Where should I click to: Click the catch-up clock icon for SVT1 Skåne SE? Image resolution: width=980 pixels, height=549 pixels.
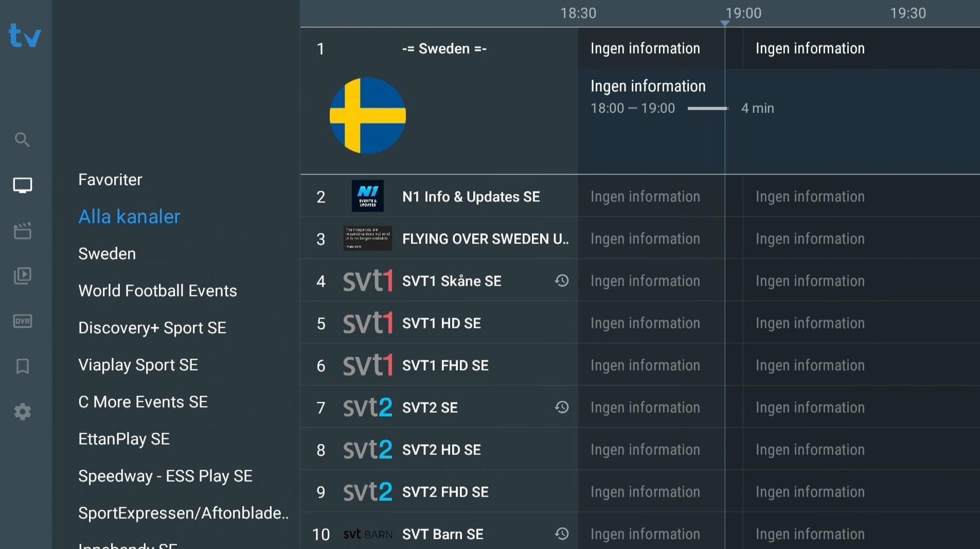562,280
